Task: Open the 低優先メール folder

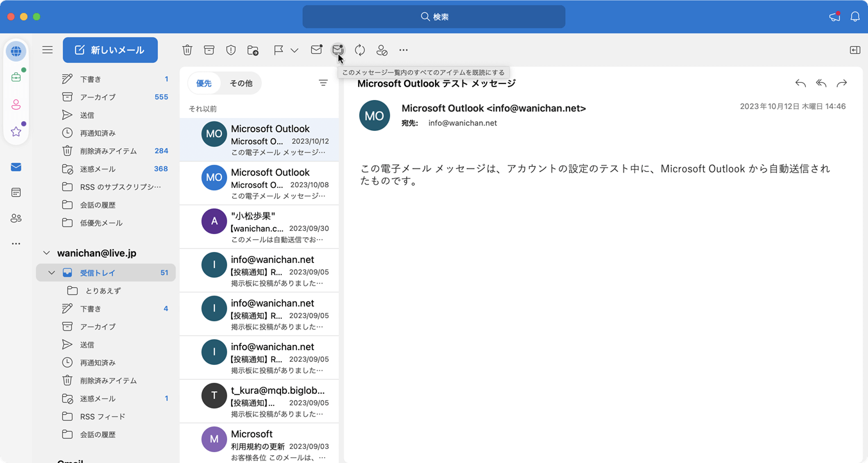Action: coord(106,223)
